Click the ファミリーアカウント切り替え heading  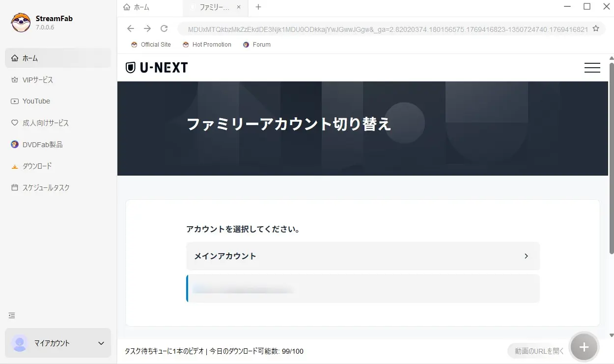(x=289, y=124)
